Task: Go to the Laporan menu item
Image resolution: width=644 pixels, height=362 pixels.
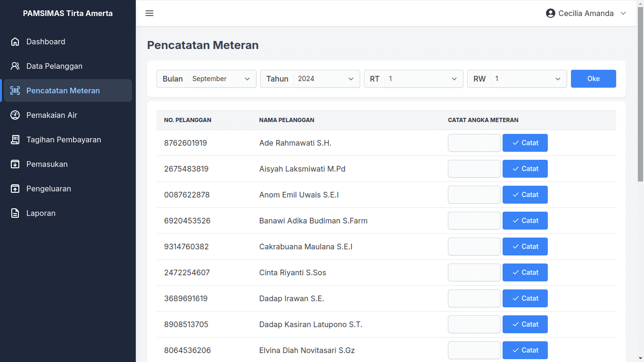Action: click(x=41, y=213)
